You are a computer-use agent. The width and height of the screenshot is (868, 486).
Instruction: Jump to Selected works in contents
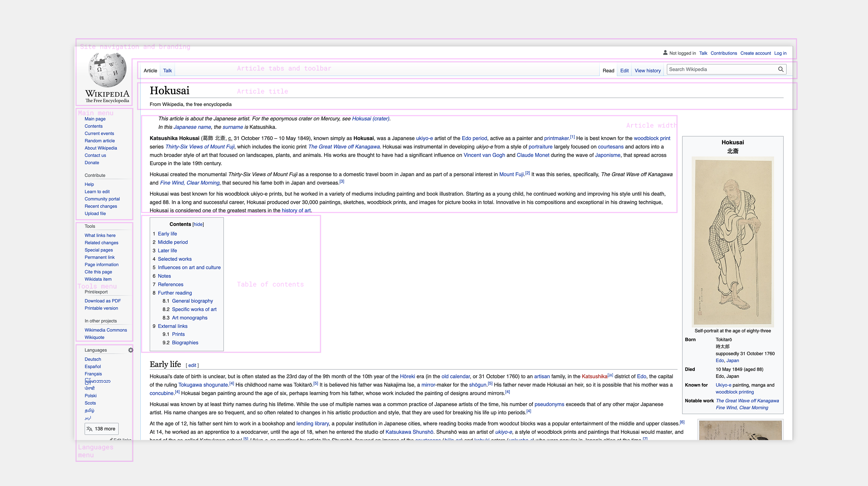click(x=175, y=259)
